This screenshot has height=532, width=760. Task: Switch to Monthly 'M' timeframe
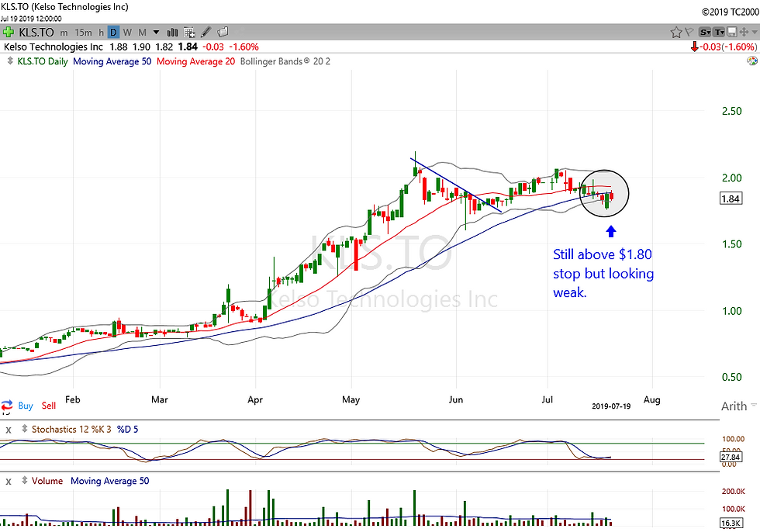pyautogui.click(x=142, y=33)
